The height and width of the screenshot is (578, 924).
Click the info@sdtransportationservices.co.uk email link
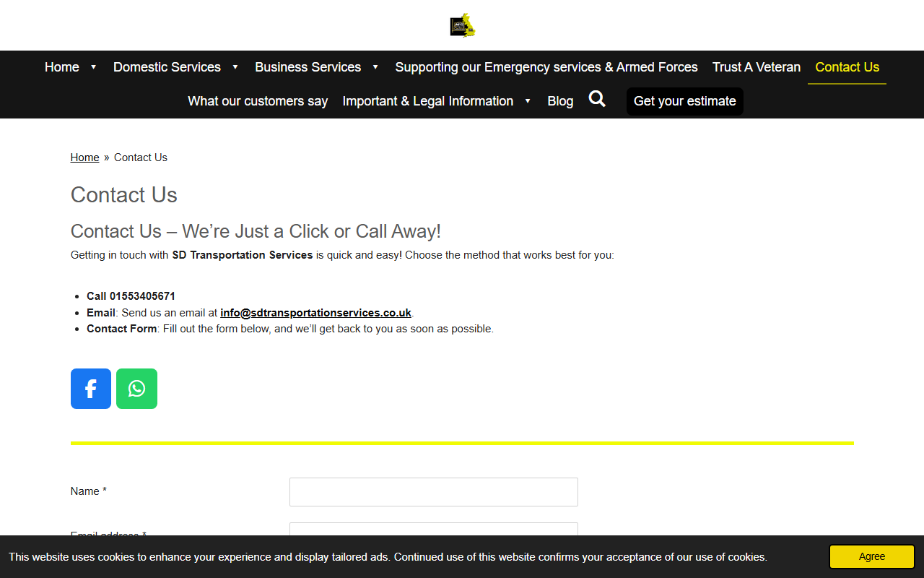(316, 313)
